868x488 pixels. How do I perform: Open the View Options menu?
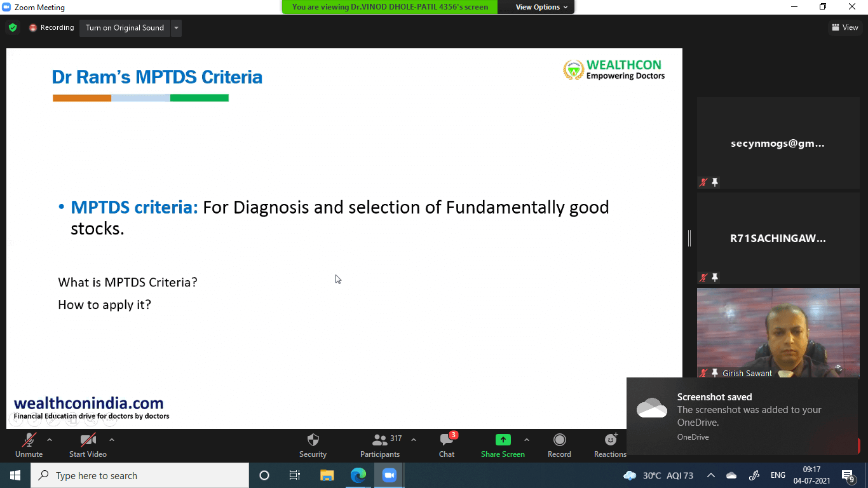pyautogui.click(x=541, y=7)
